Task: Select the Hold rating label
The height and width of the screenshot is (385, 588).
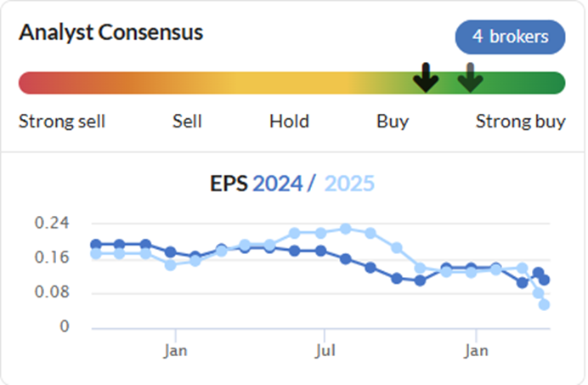Action: [x=289, y=122]
